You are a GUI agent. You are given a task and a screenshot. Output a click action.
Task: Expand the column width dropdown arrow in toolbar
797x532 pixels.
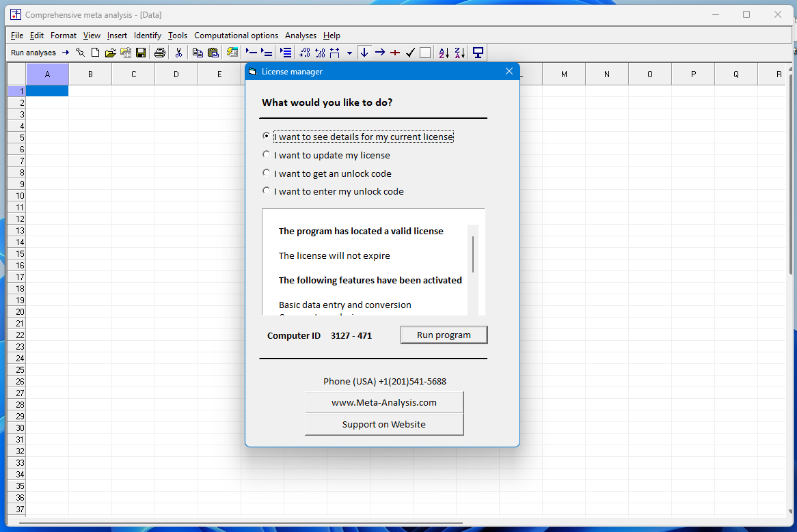349,53
